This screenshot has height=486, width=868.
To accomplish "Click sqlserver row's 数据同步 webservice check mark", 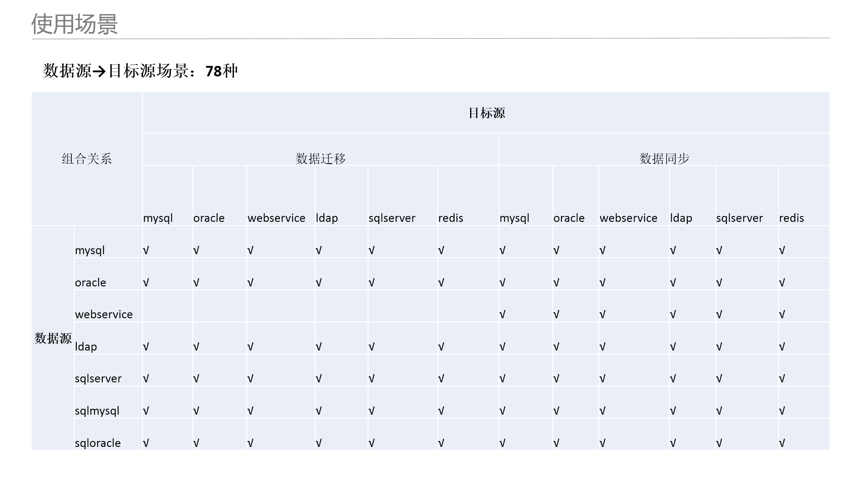I will pyautogui.click(x=602, y=379).
